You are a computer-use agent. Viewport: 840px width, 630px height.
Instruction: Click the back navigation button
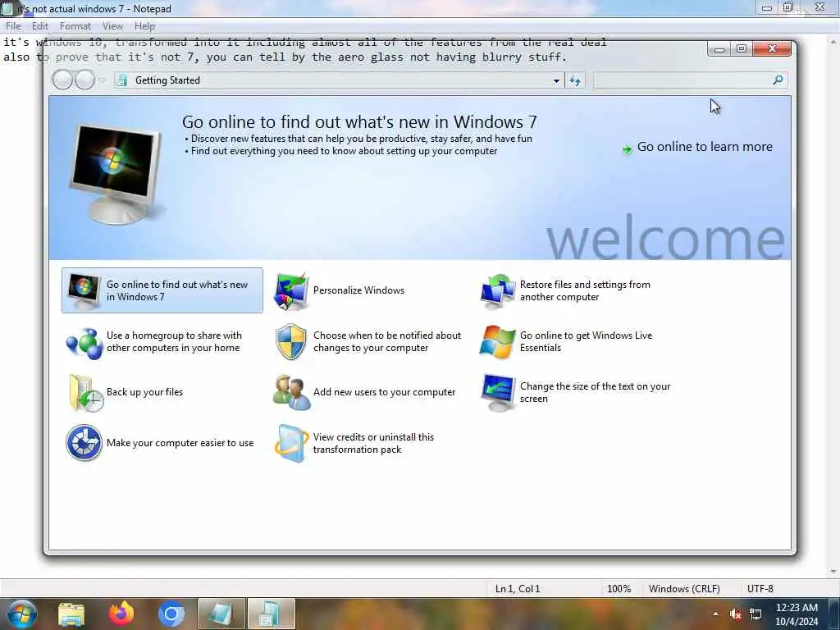click(x=62, y=80)
